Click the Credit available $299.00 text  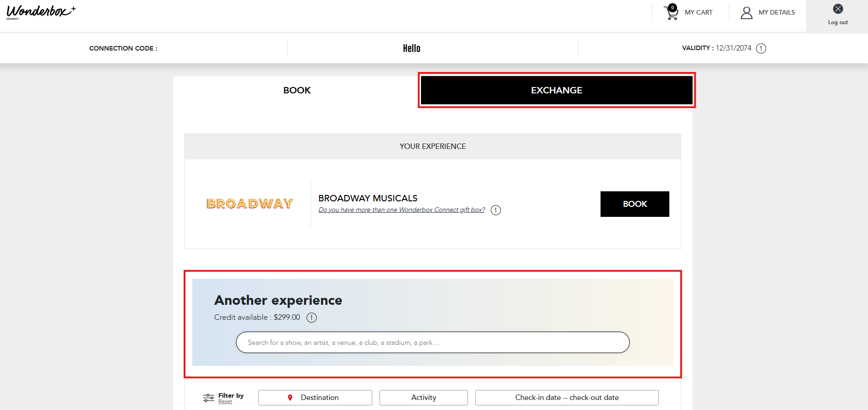click(x=257, y=317)
